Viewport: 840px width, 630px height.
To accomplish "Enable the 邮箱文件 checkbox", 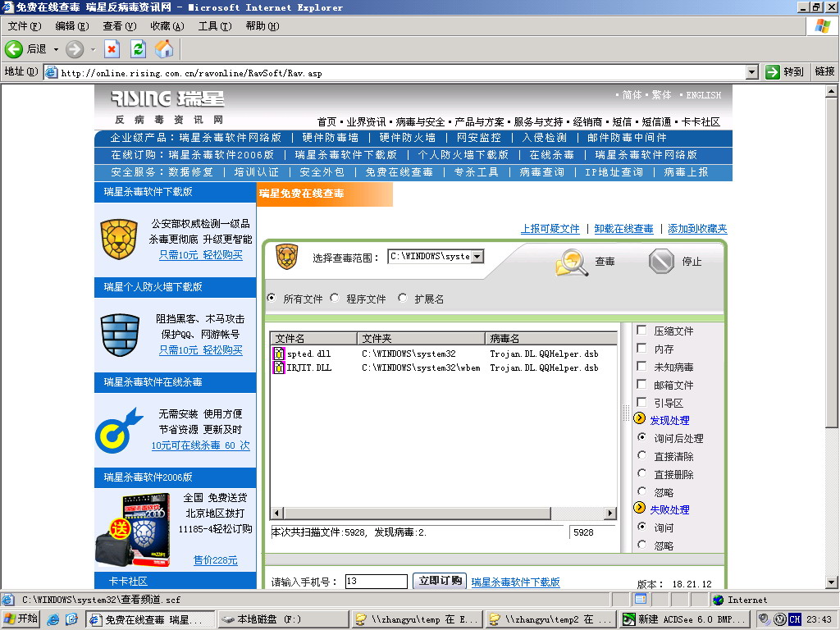I will [641, 384].
